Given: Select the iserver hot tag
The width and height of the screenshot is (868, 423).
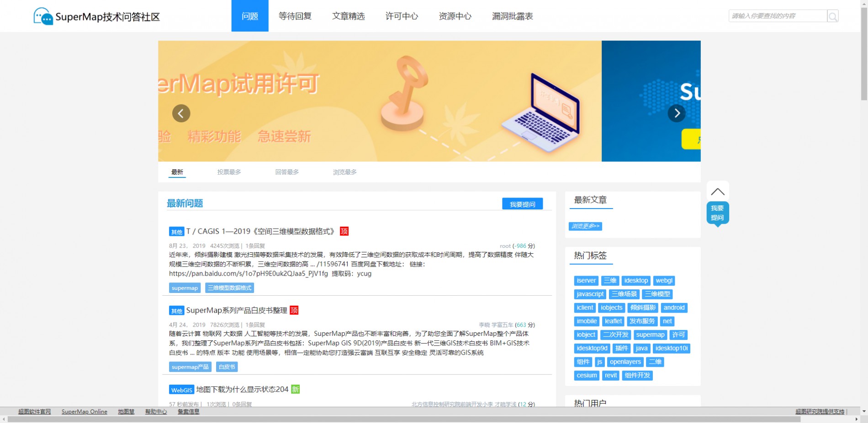Looking at the screenshot, I should tap(586, 281).
